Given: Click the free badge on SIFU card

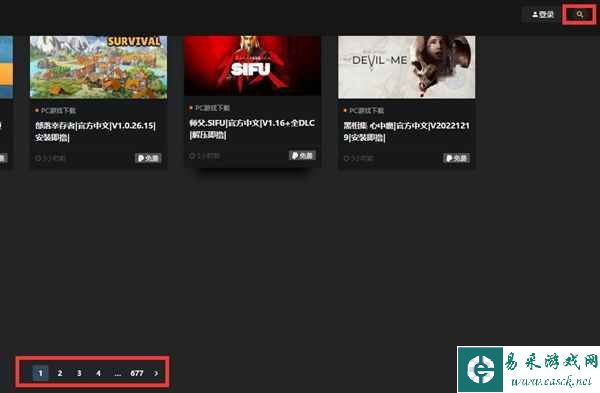Looking at the screenshot, I should coord(302,155).
